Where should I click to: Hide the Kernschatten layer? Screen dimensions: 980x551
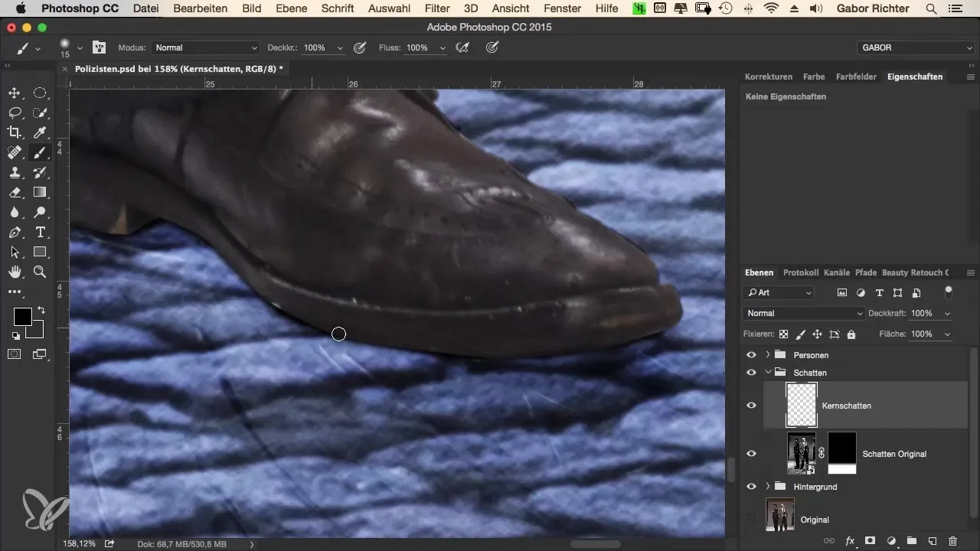[751, 406]
